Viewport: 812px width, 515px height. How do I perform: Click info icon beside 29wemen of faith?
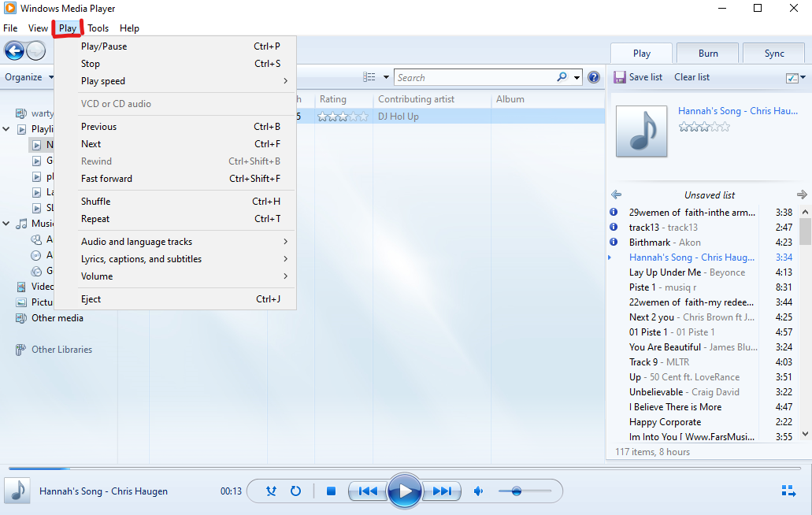pos(614,212)
